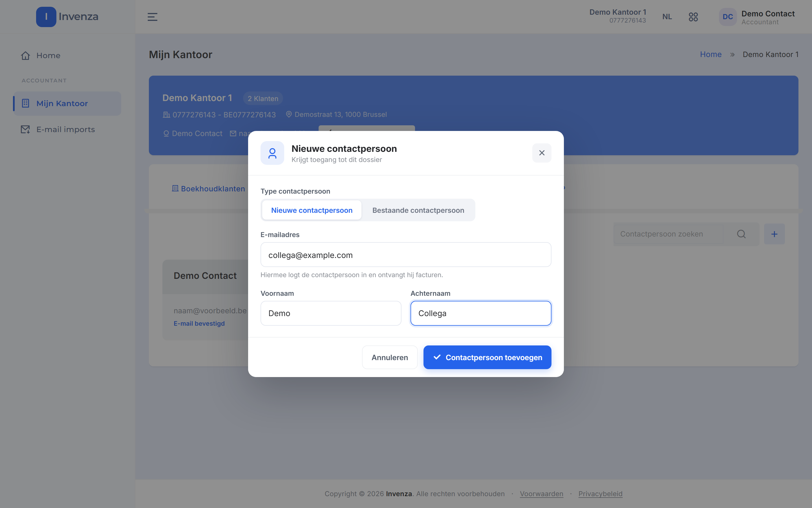Select Nieuwe contactpersoon type option
The height and width of the screenshot is (508, 812).
tap(312, 210)
